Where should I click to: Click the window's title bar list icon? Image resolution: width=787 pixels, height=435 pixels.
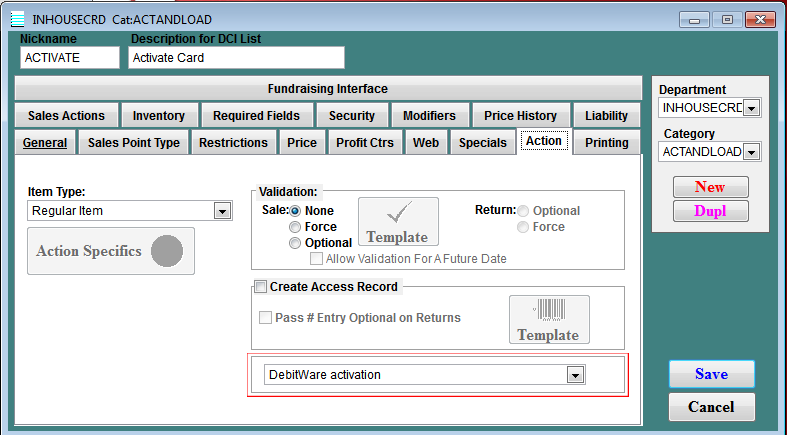pos(18,20)
